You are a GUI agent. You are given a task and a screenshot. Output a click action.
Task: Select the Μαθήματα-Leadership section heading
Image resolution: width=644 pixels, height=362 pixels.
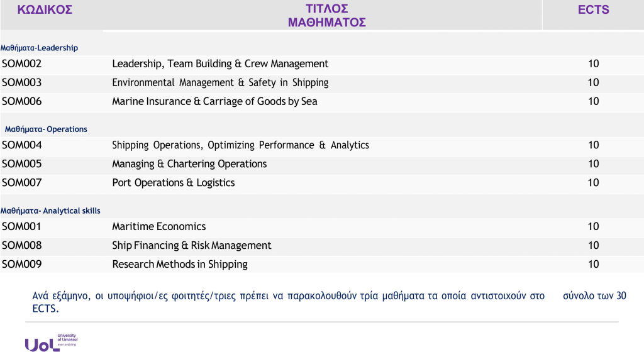[39, 48]
